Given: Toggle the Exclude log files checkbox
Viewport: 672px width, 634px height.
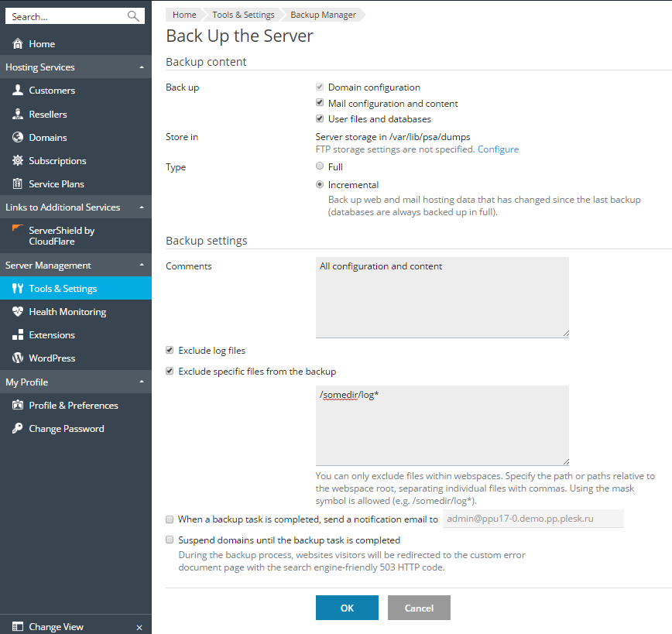Looking at the screenshot, I should 170,351.
